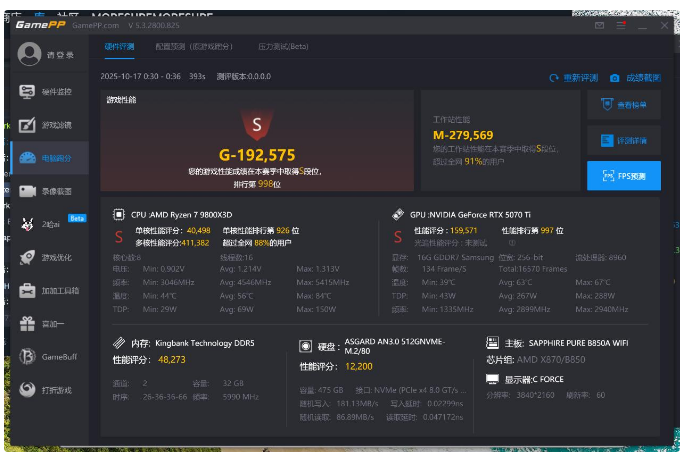688x460 pixels.
Task: Open 游戏滤镜 game filter in sidebar
Action: tap(48, 125)
